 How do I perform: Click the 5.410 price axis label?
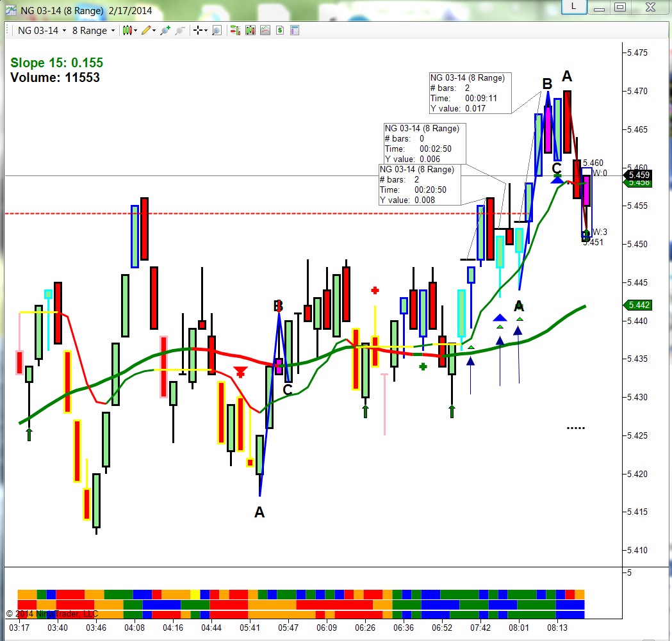637,550
